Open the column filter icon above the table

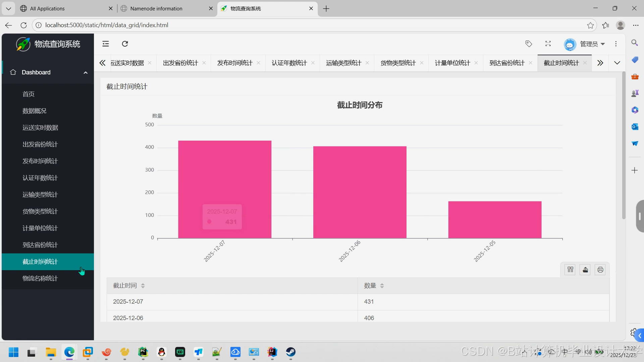570,270
